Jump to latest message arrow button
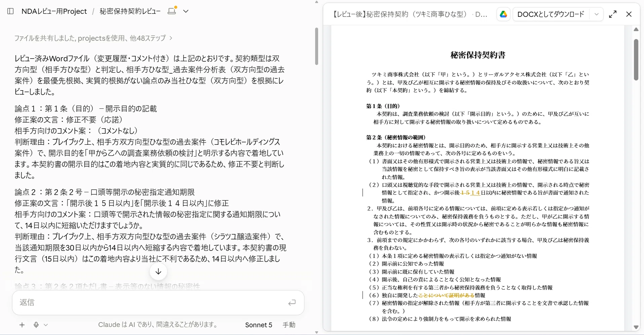Image resolution: width=644 pixels, height=335 pixels. [158, 271]
